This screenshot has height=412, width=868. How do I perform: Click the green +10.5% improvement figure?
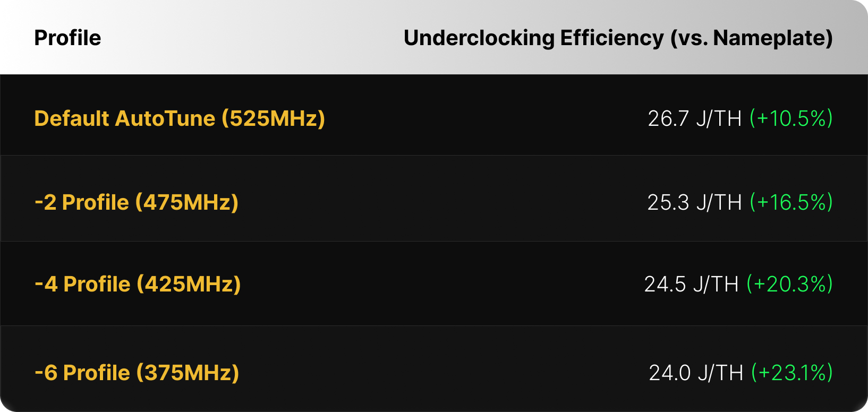click(791, 118)
